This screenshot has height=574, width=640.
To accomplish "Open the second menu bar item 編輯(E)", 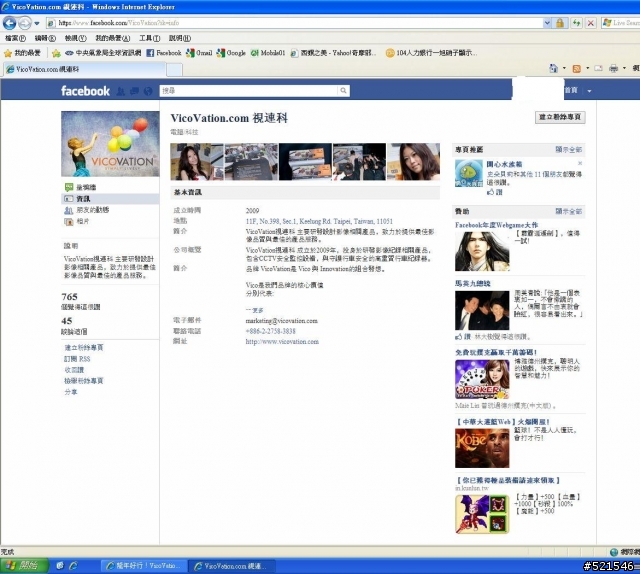I will (45, 38).
